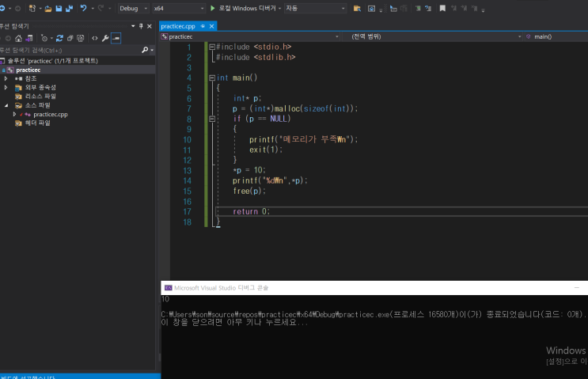Undo the last action with Undo icon
Screen dimensions: 588x379
click(83, 8)
